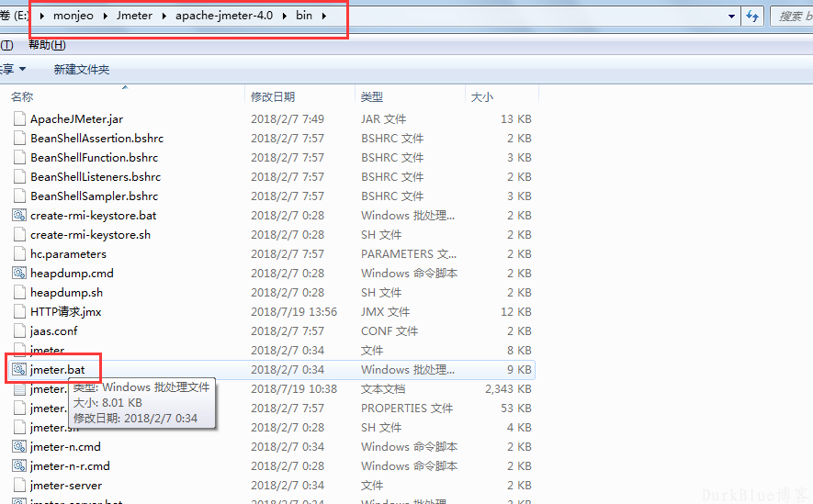Click the 13 KB size cell
813x504 pixels.
coord(516,119)
